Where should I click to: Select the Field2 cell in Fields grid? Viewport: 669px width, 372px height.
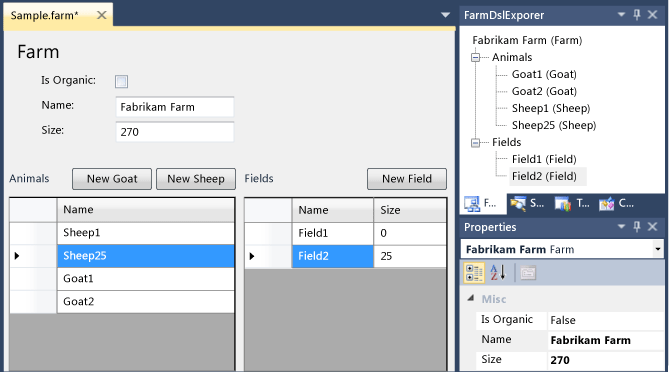pyautogui.click(x=332, y=256)
